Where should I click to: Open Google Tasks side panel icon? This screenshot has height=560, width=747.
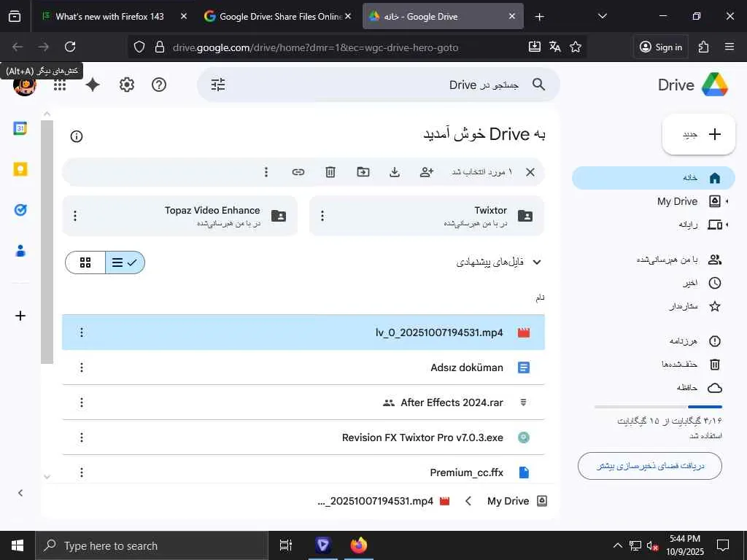[20, 210]
